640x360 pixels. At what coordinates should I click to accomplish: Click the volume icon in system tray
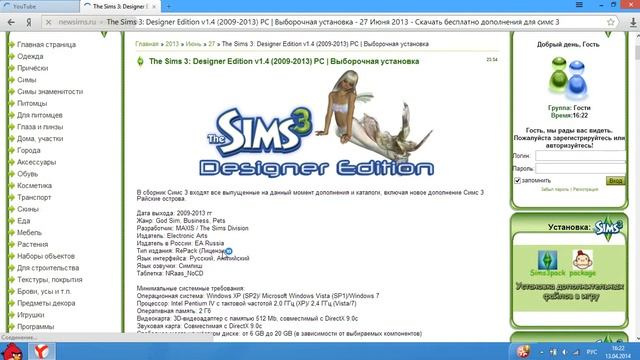click(x=564, y=352)
